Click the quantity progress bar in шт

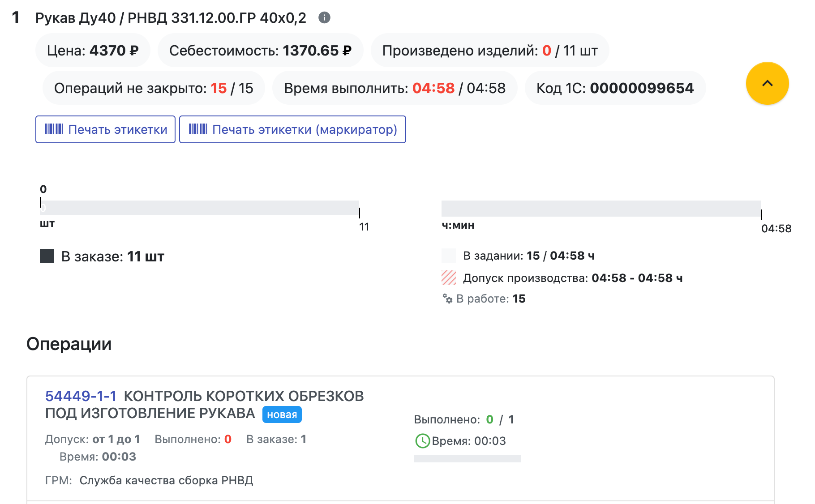(200, 208)
